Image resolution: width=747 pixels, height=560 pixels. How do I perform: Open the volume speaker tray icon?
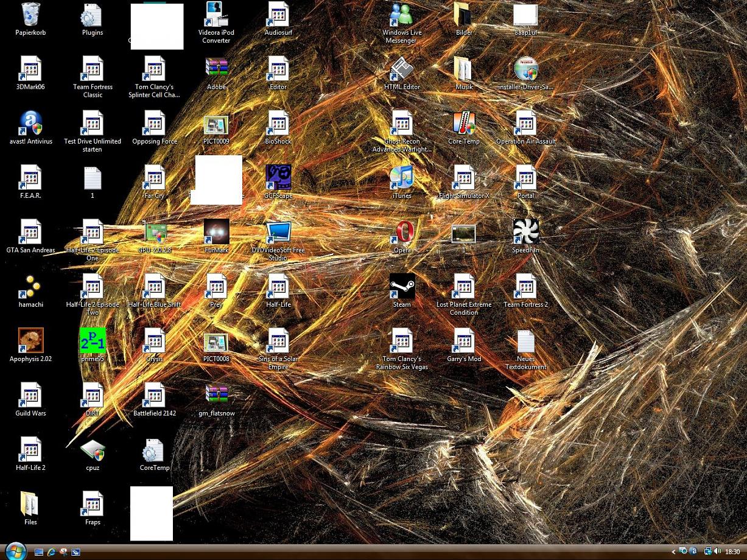pyautogui.click(x=717, y=552)
